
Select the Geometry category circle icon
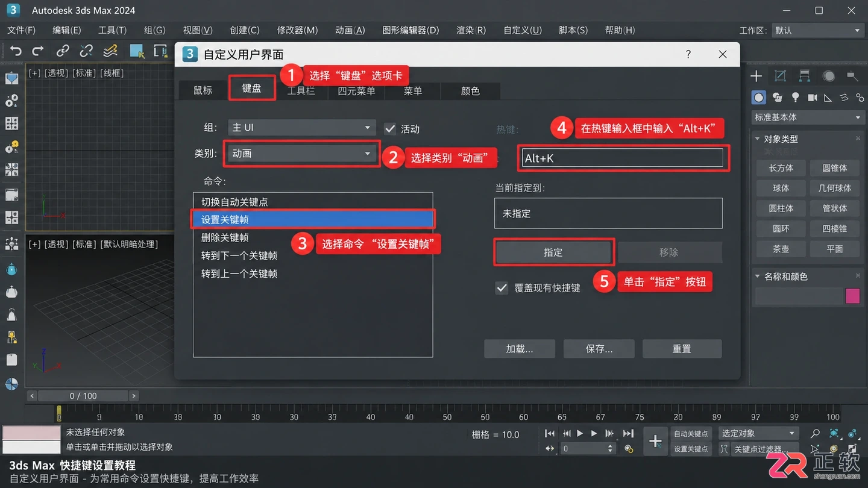tap(759, 98)
